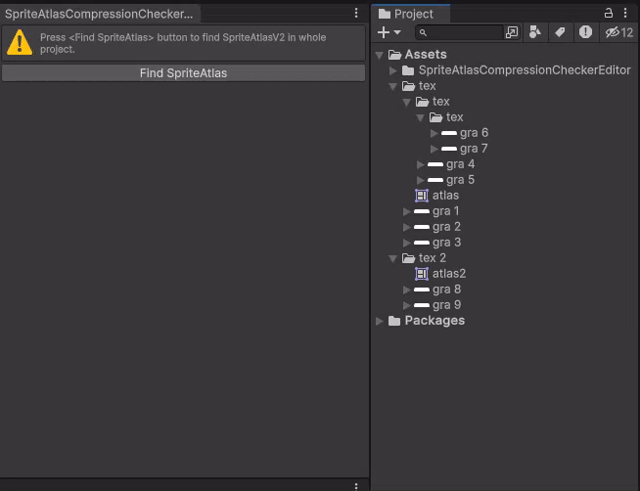Click the gra 6 texture icon
Viewport: 640px width, 491px height.
point(449,133)
